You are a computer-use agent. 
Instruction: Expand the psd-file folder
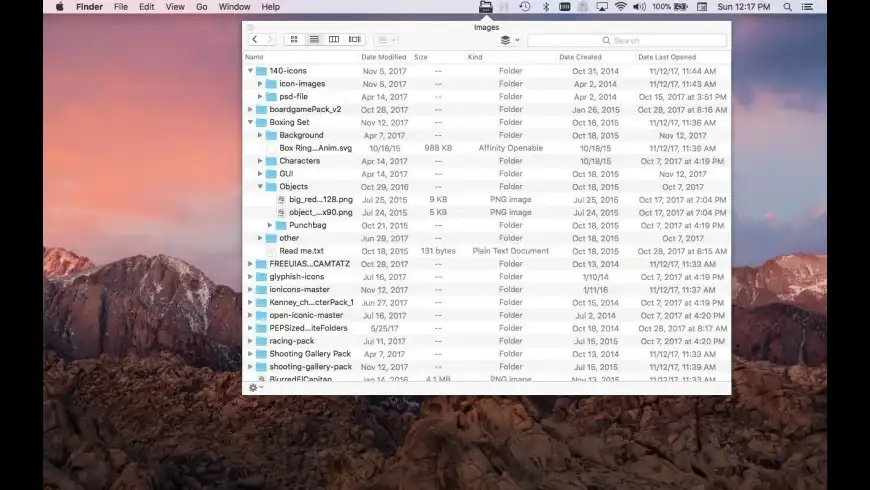point(260,97)
